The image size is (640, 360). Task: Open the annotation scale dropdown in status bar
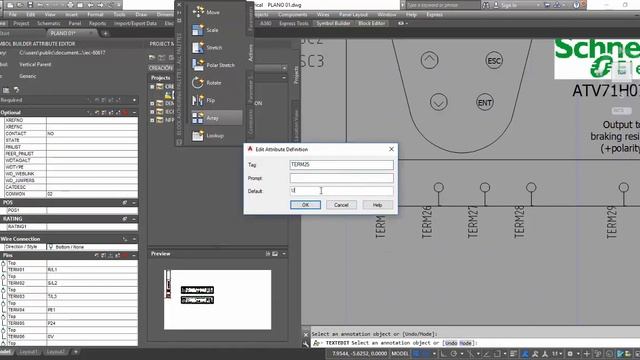[557, 353]
